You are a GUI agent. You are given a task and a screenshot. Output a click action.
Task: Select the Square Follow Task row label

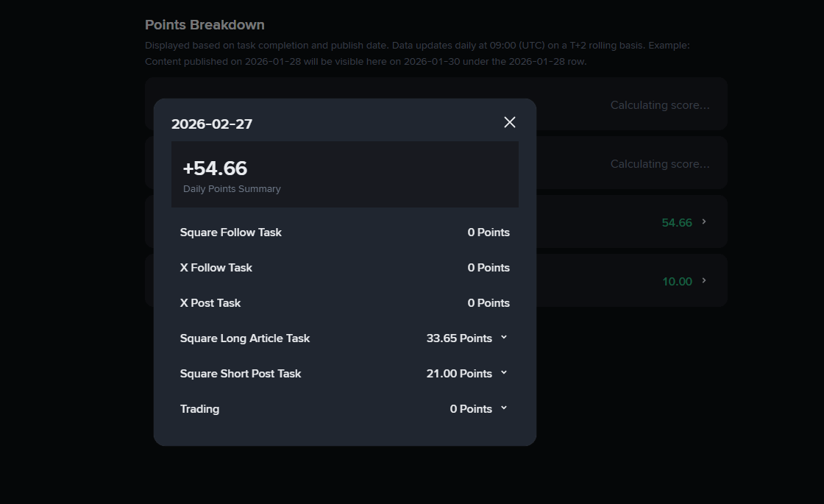pos(230,233)
